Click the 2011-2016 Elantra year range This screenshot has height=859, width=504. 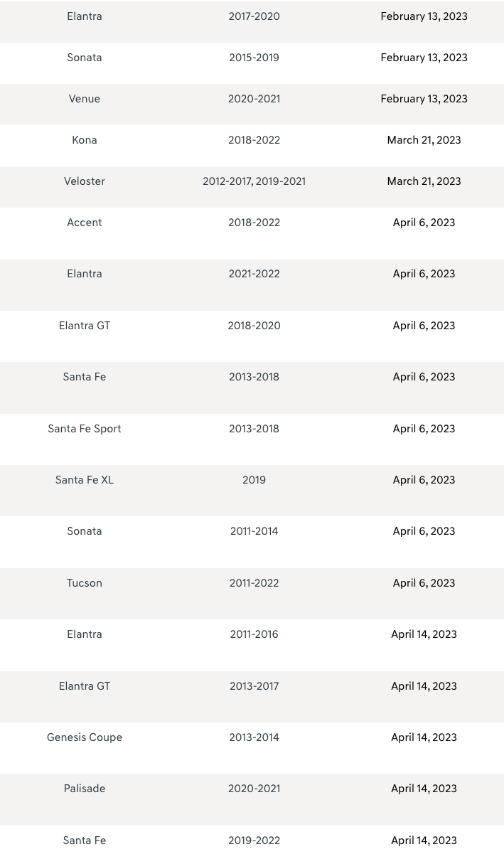254,634
